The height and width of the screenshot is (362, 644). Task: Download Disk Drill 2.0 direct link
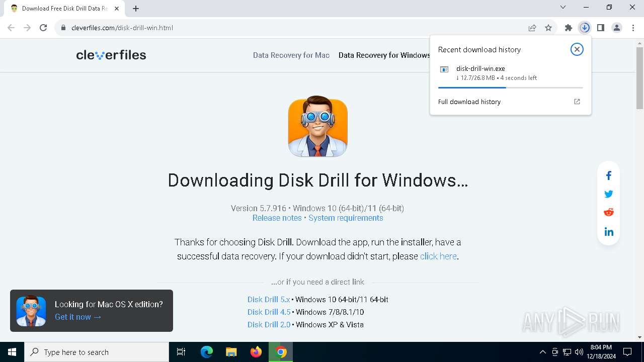[x=269, y=325]
